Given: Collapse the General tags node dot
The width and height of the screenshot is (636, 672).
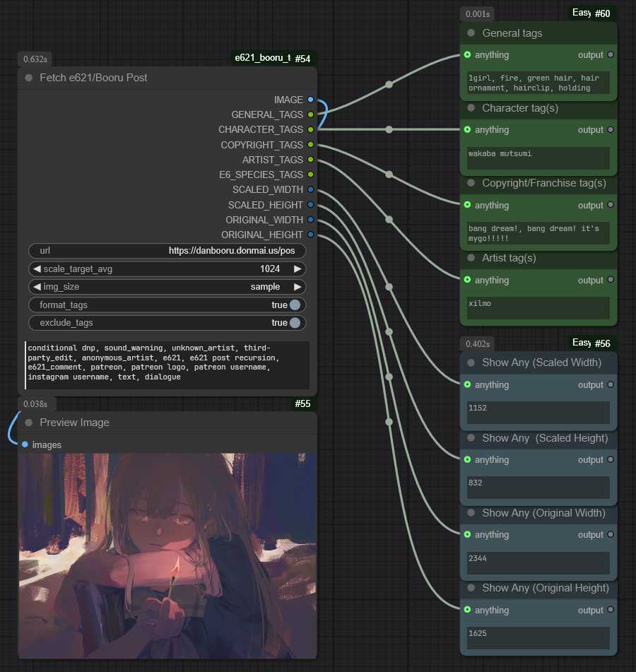Looking at the screenshot, I should coord(471,33).
